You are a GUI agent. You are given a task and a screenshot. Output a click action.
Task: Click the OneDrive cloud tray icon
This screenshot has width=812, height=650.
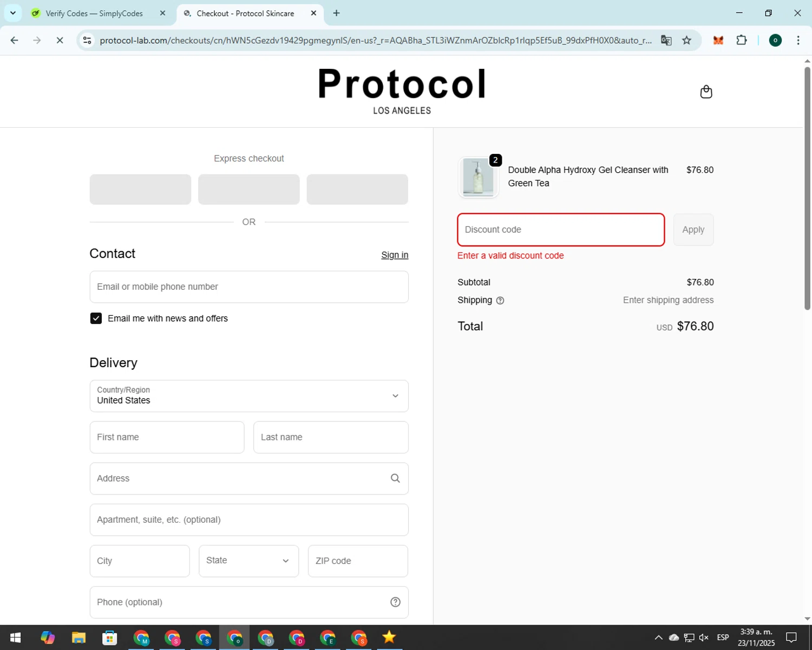pyautogui.click(x=674, y=638)
